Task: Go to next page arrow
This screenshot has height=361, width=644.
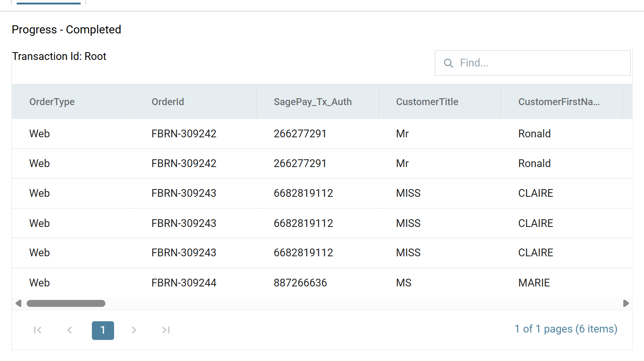Action: [x=134, y=330]
